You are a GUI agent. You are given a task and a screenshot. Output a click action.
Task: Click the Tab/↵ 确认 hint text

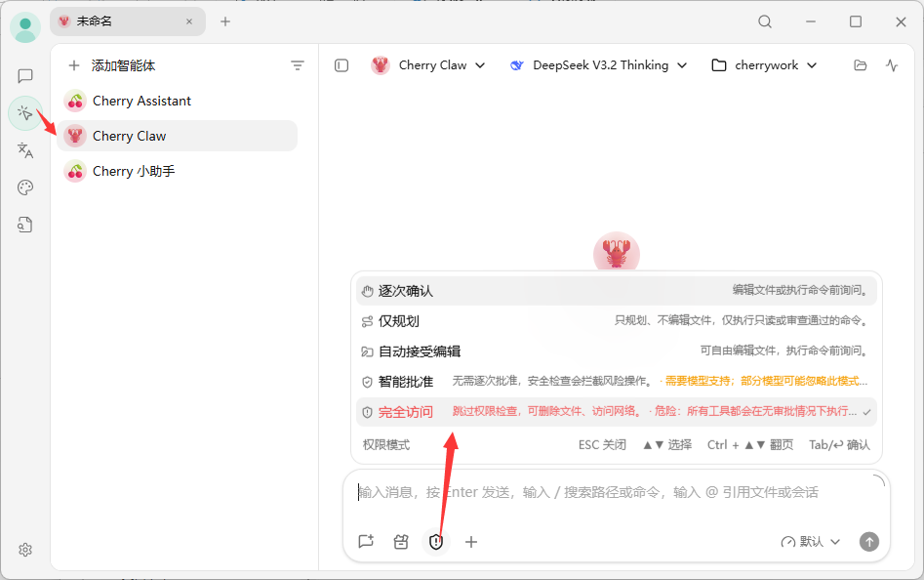pyautogui.click(x=839, y=445)
